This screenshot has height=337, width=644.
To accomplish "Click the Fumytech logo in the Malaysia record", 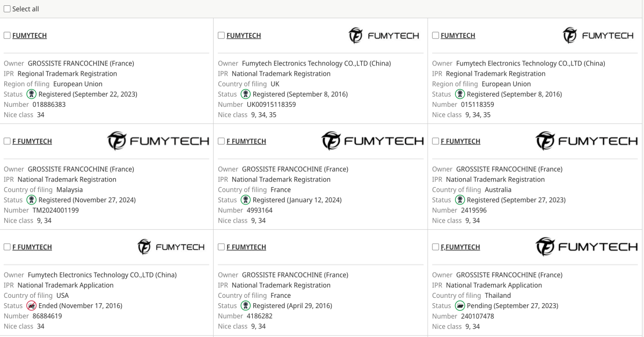I will [x=158, y=141].
